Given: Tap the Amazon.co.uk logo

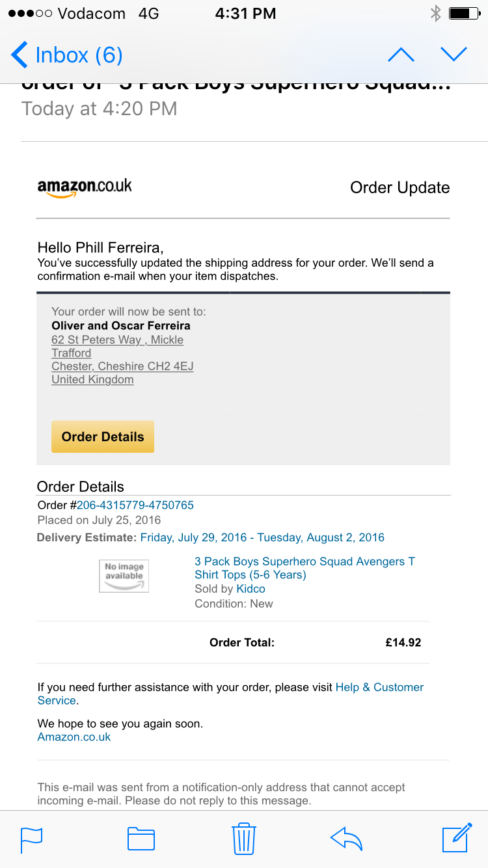Looking at the screenshot, I should pos(85,187).
